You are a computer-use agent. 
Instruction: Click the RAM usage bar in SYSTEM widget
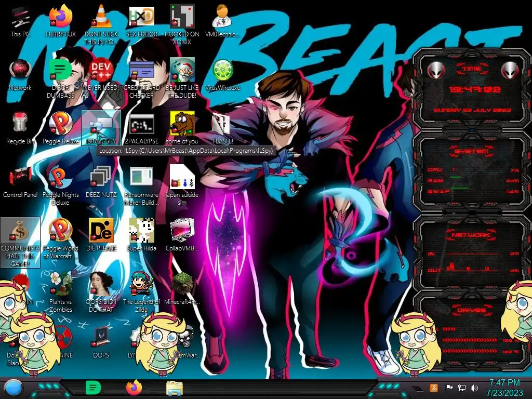455,177
